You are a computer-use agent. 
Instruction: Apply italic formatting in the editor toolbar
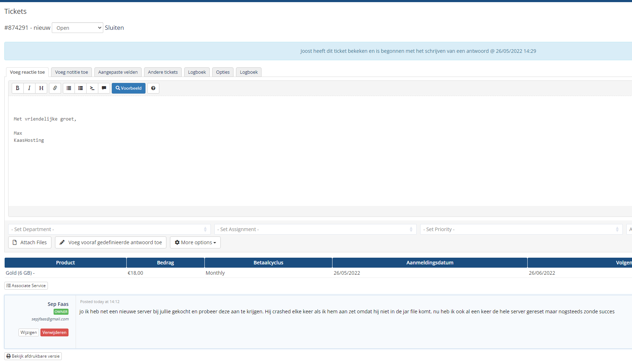click(x=29, y=88)
